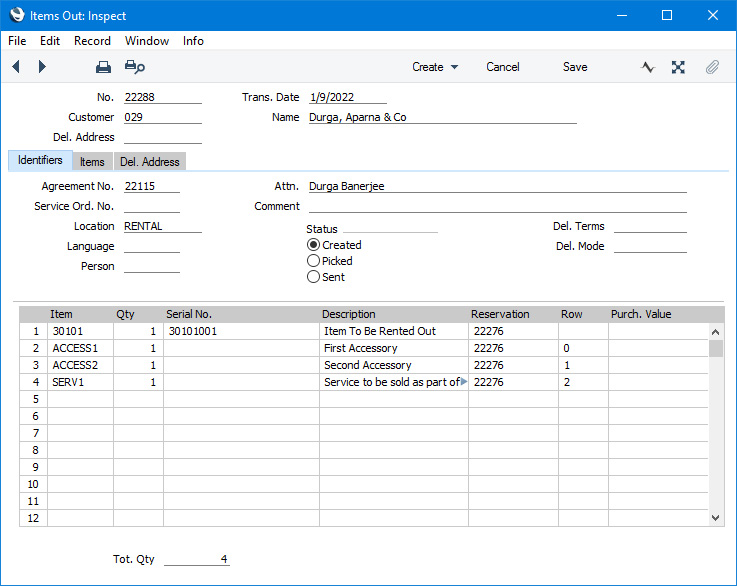This screenshot has width=737, height=586.
Task: Open attachments paperclip icon
Action: pyautogui.click(x=712, y=67)
